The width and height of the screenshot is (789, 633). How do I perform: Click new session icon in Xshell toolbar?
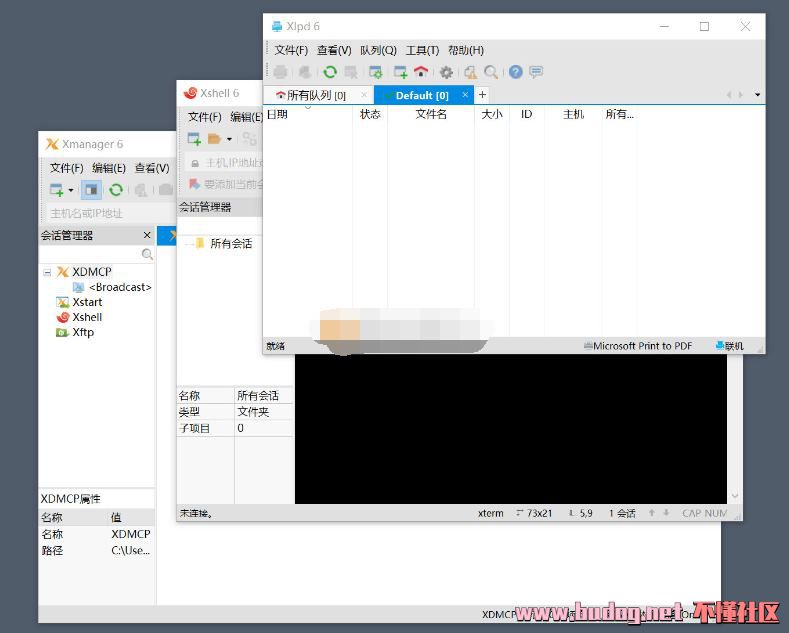click(194, 139)
